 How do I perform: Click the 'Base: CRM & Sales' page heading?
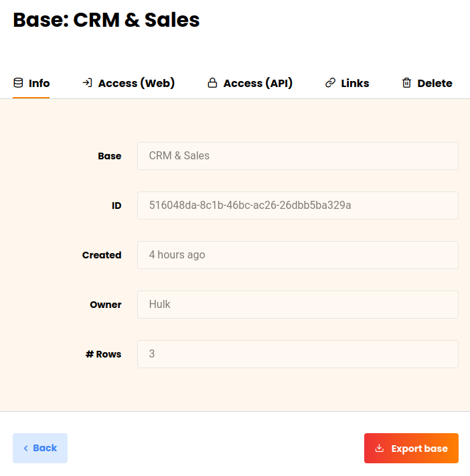click(106, 20)
